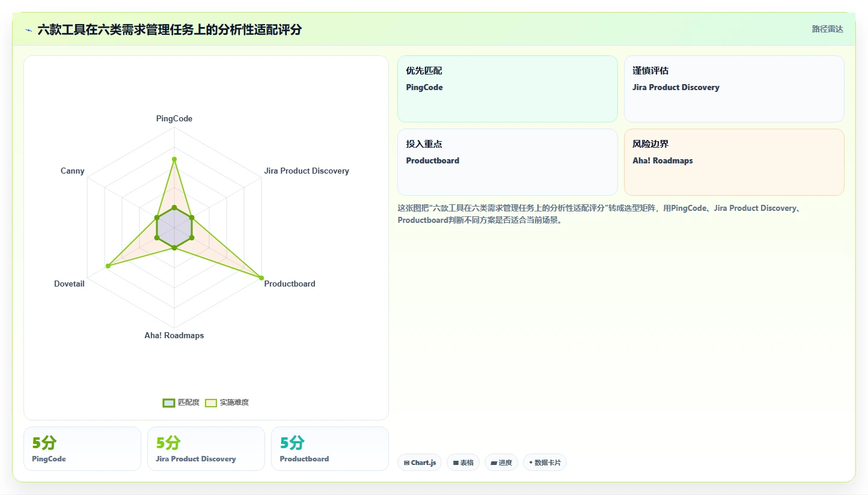Select the 表格 tag chip
This screenshot has height=495, width=868.
point(463,463)
